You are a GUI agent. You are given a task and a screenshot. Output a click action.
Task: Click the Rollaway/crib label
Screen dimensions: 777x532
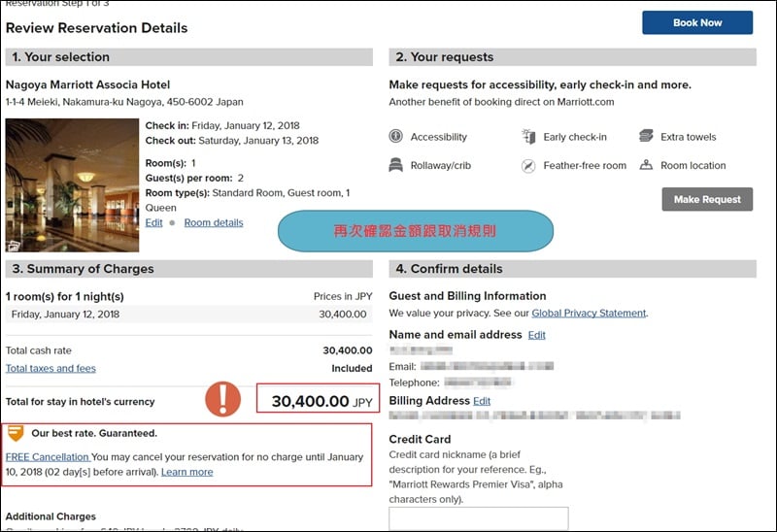coord(441,166)
